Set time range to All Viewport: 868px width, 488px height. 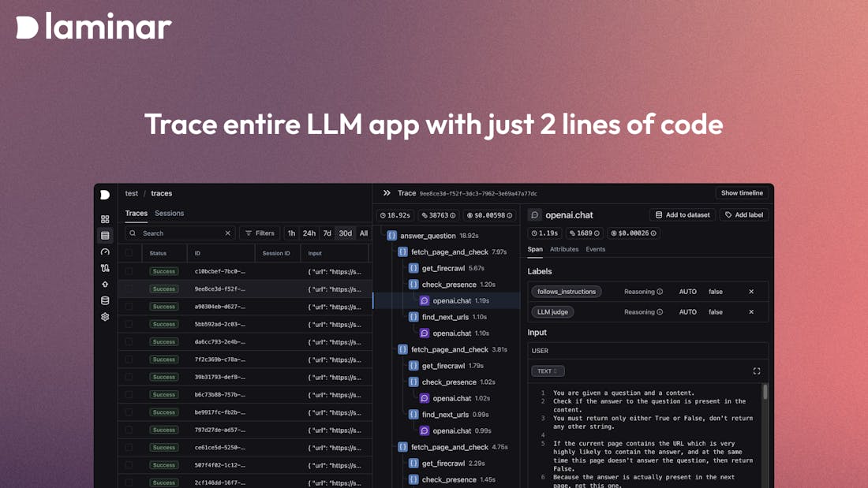pos(363,233)
